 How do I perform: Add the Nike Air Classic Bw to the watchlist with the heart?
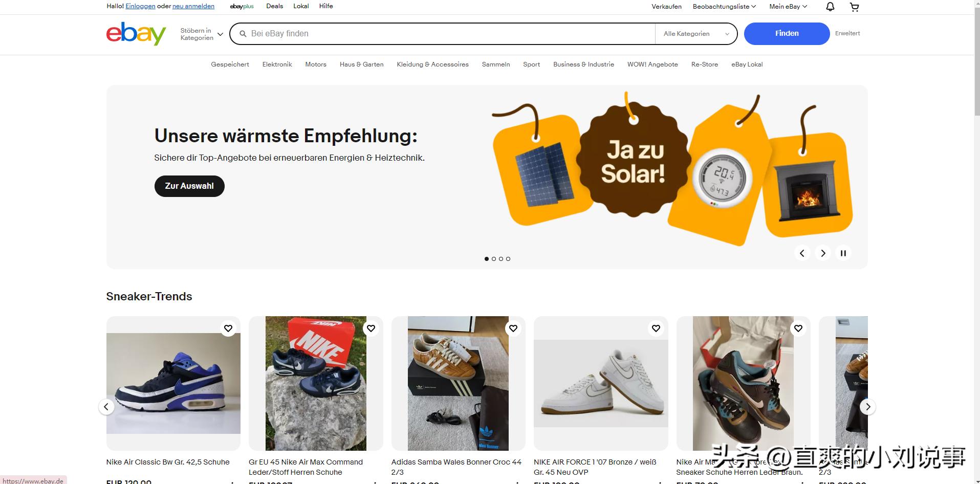[228, 328]
